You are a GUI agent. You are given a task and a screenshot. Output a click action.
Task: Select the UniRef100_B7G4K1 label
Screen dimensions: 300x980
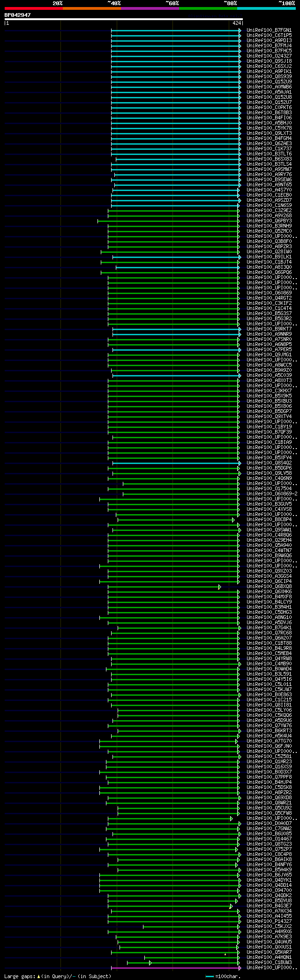pos(269,628)
